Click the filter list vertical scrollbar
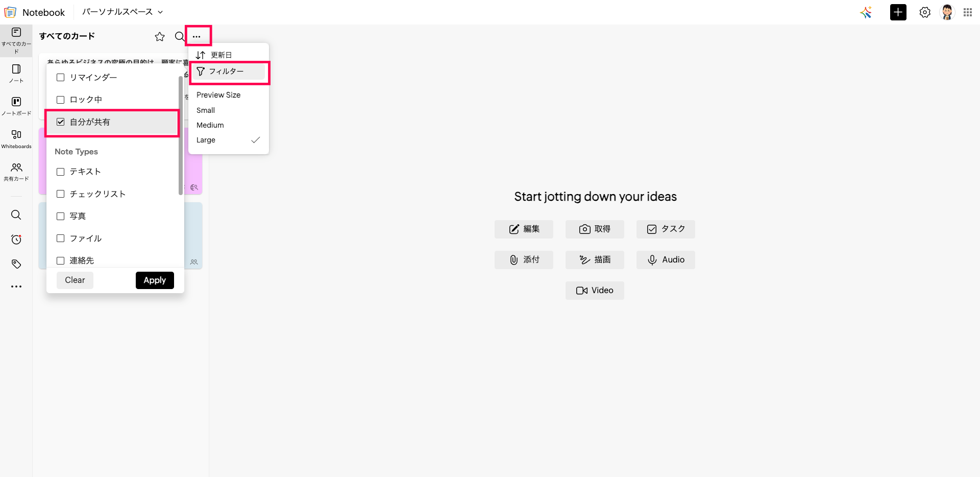 (x=181, y=135)
